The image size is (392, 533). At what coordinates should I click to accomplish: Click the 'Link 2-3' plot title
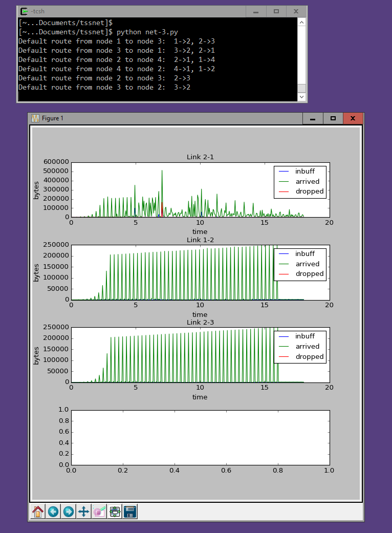pyautogui.click(x=200, y=322)
